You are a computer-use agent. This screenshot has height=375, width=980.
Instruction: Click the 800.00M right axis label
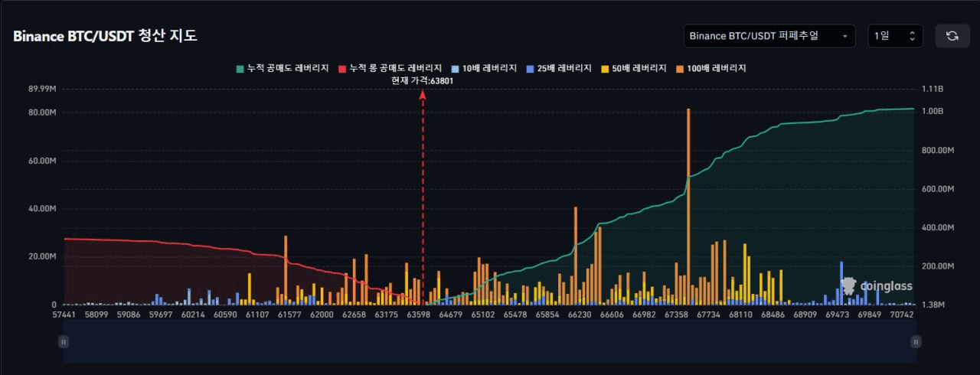(x=937, y=151)
